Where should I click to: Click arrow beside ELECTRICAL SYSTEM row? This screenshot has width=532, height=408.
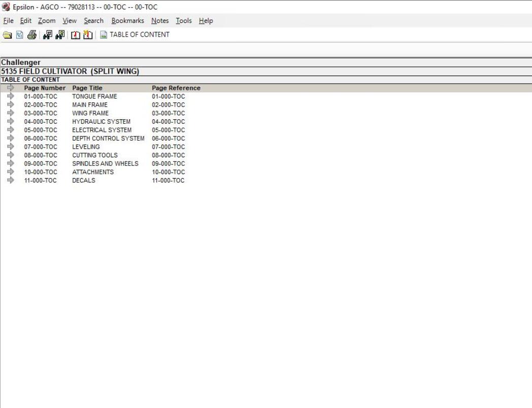[x=11, y=130]
